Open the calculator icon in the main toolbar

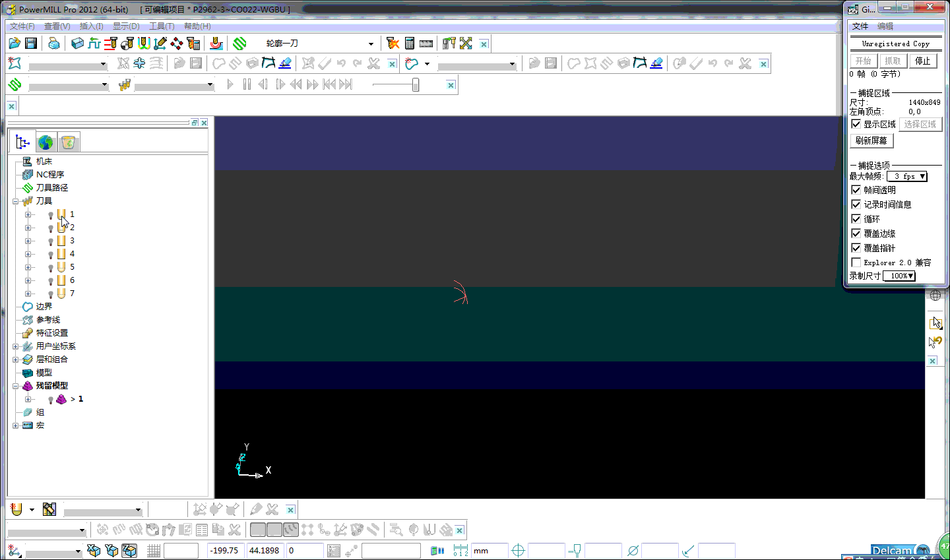[410, 44]
